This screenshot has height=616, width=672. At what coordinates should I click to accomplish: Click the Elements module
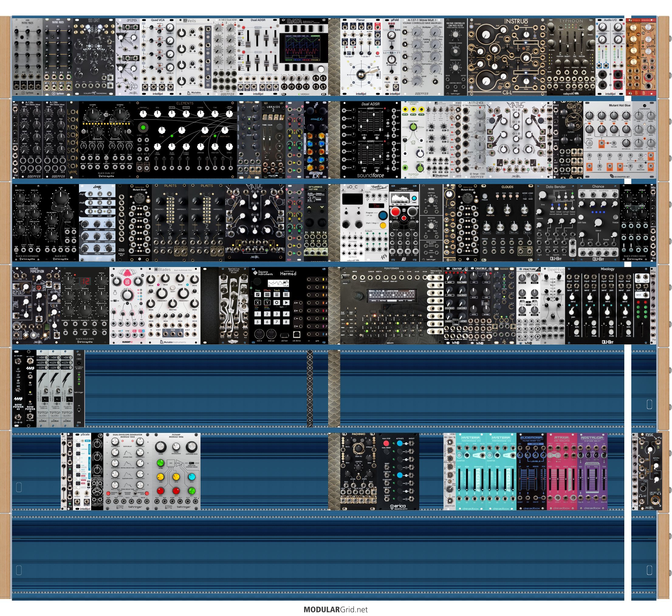pos(185,140)
